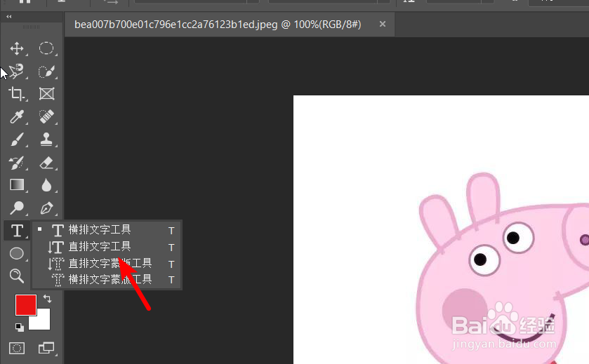Select the Magnetic Lasso tool
Viewport: 589px width, 364px height.
pos(17,72)
